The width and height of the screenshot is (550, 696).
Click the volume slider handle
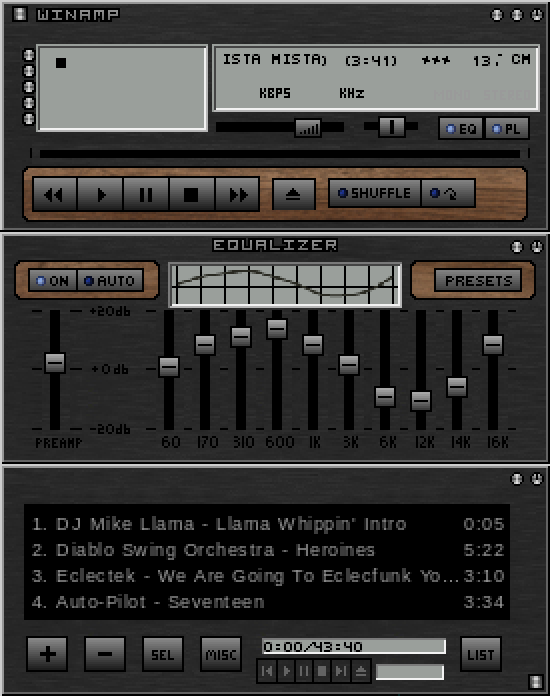308,128
